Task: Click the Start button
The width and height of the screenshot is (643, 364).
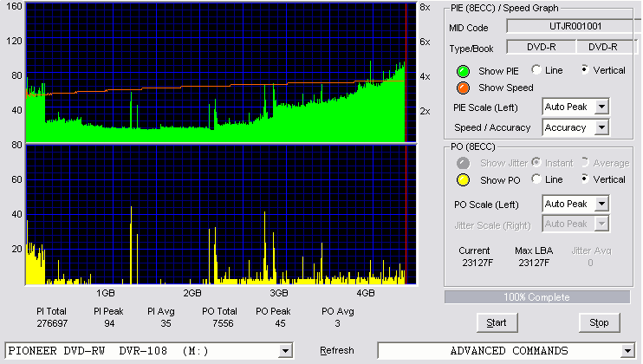Action: pos(497,322)
